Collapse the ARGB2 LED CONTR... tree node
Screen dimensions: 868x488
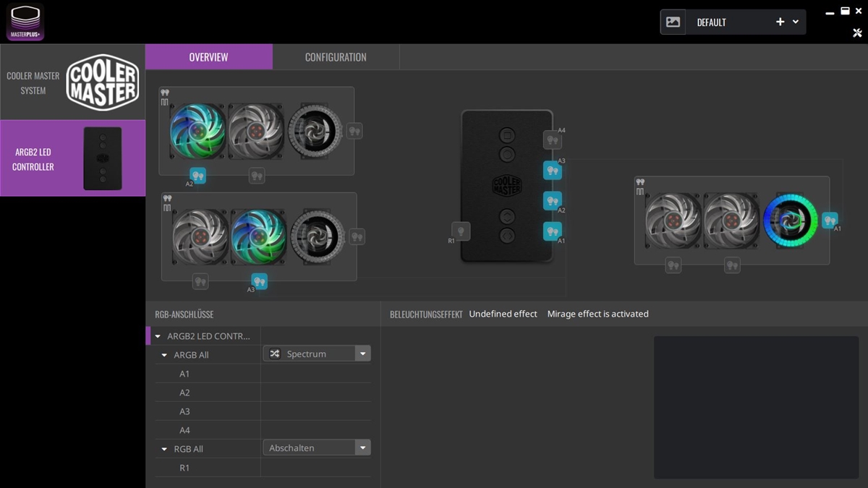tap(158, 336)
